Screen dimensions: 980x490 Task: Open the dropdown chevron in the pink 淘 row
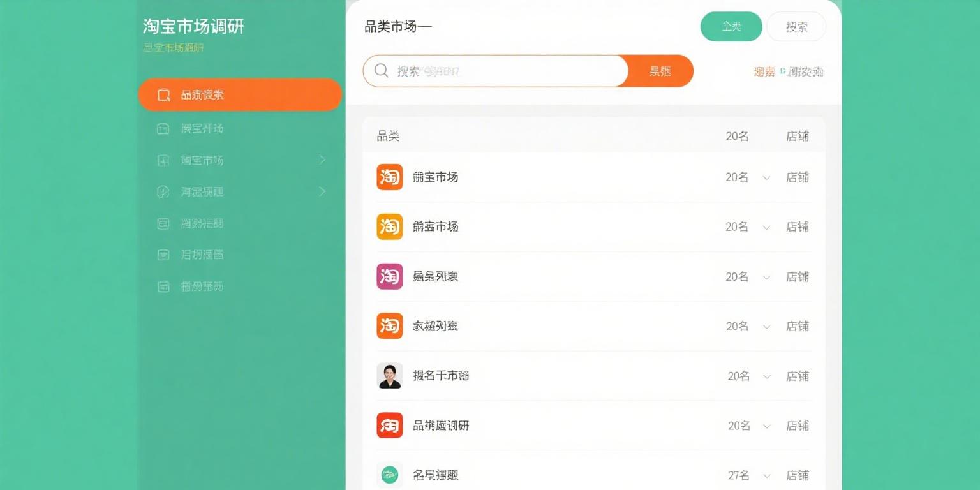pos(767,278)
